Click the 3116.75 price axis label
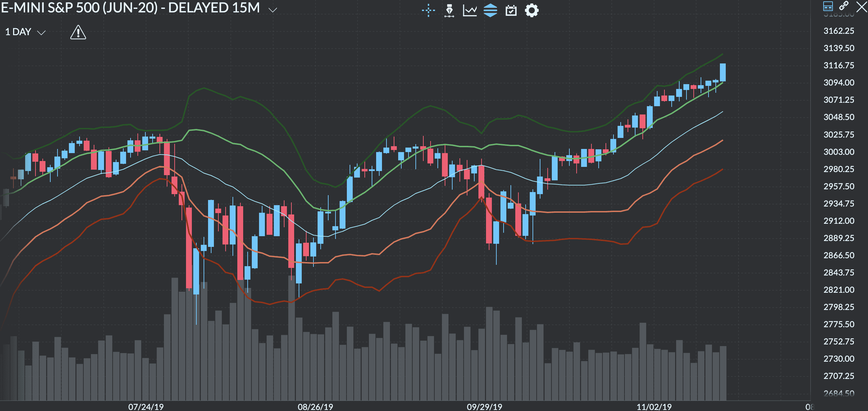Screen dimensions: 868x411 (839, 66)
